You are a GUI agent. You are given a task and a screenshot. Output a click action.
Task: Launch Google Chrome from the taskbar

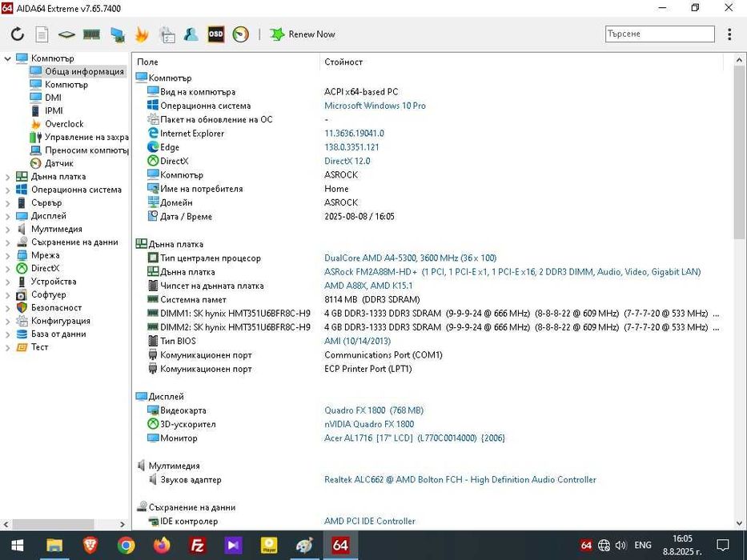click(x=126, y=546)
